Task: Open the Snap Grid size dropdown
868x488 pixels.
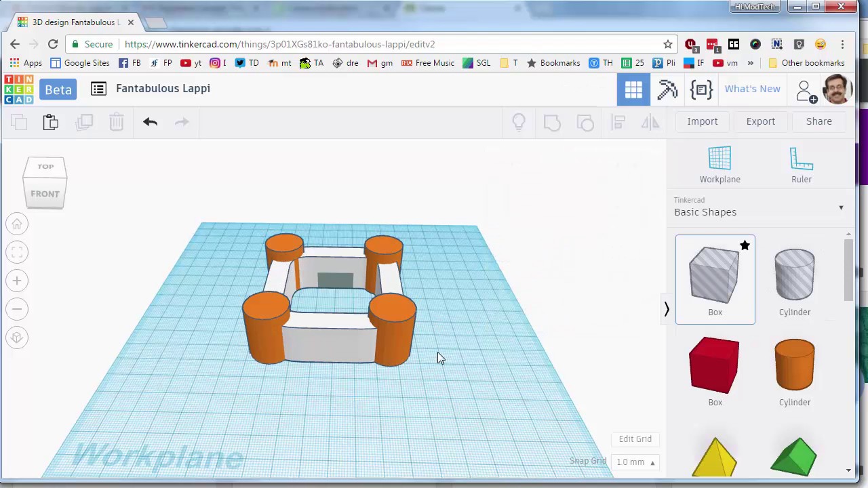Action: 635,462
